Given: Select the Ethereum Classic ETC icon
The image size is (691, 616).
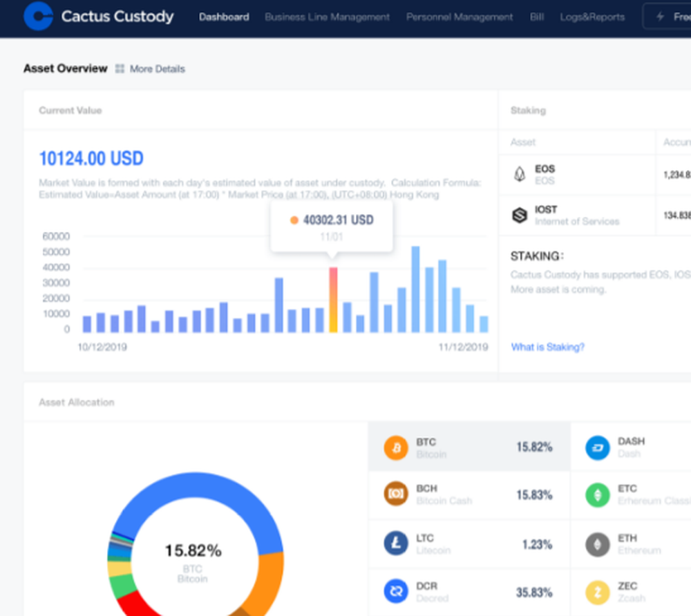Looking at the screenshot, I should coord(598,495).
